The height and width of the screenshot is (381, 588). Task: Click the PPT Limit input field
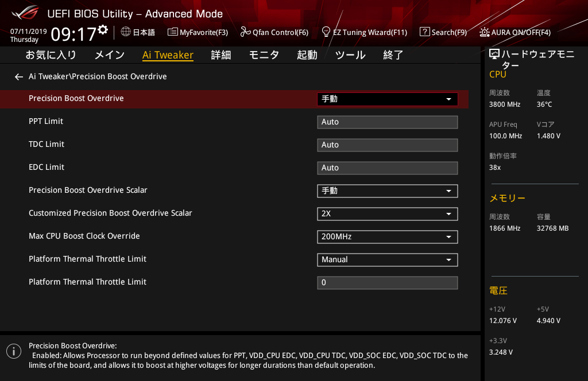pyautogui.click(x=388, y=122)
